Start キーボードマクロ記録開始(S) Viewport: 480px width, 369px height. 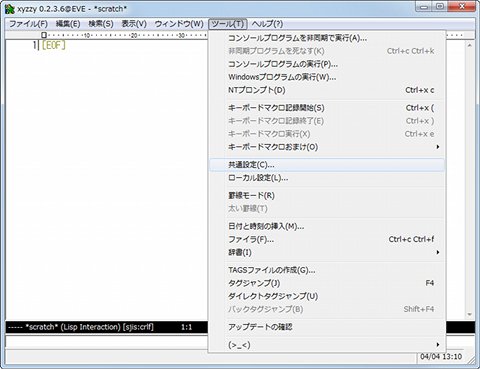[x=327, y=108]
